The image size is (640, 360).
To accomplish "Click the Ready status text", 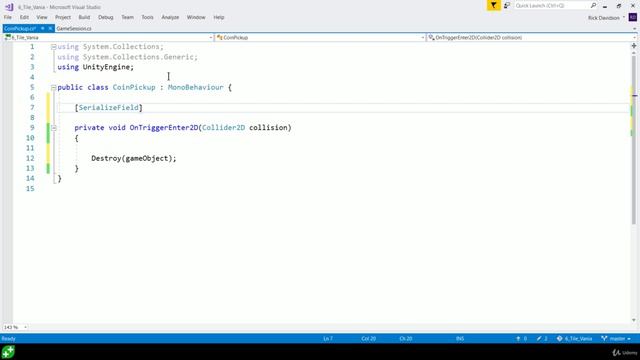I will click(x=9, y=339).
